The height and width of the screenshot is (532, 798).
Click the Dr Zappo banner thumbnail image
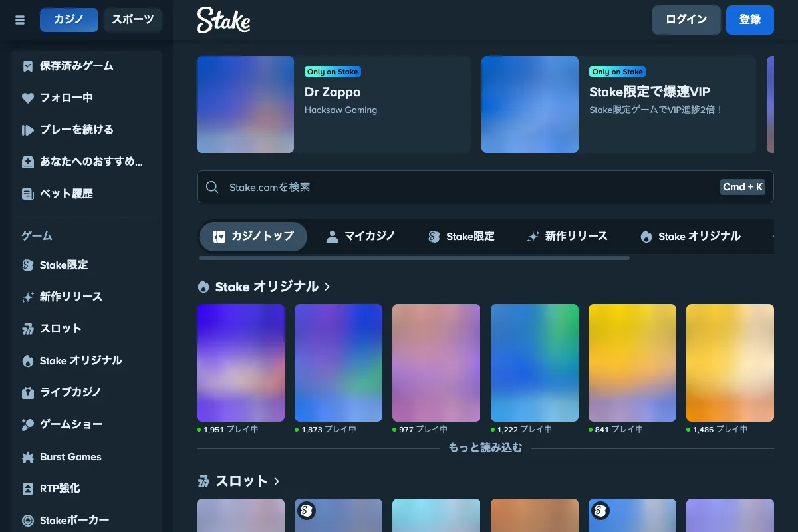coord(245,104)
